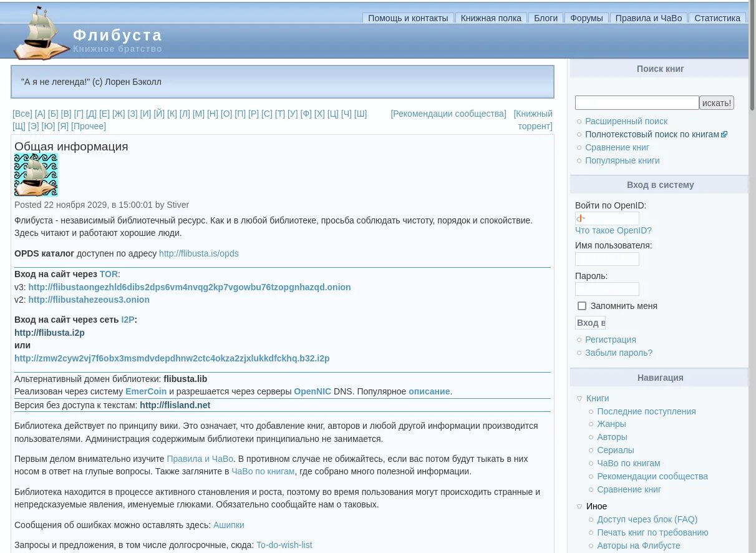Open the flibusta.is/opds catalog link
756x553 pixels.
(199, 253)
